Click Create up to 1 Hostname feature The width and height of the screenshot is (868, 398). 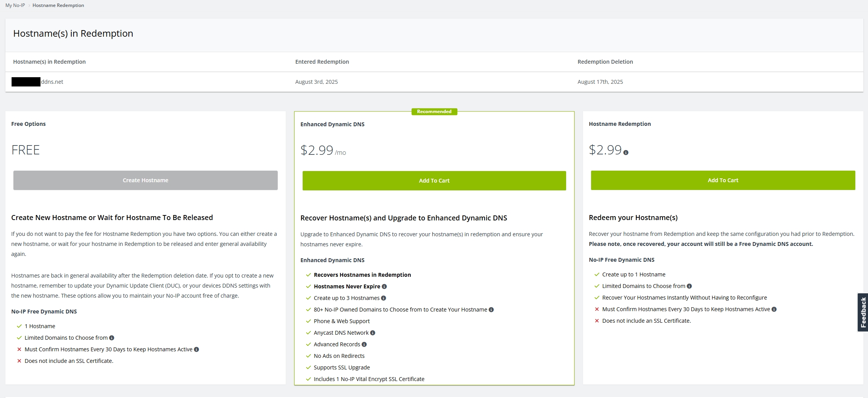click(x=634, y=274)
